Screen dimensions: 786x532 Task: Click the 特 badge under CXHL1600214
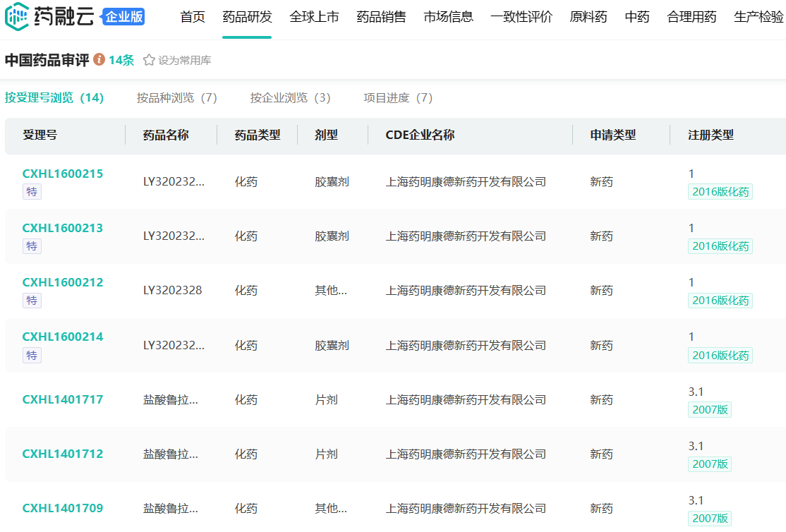32,356
